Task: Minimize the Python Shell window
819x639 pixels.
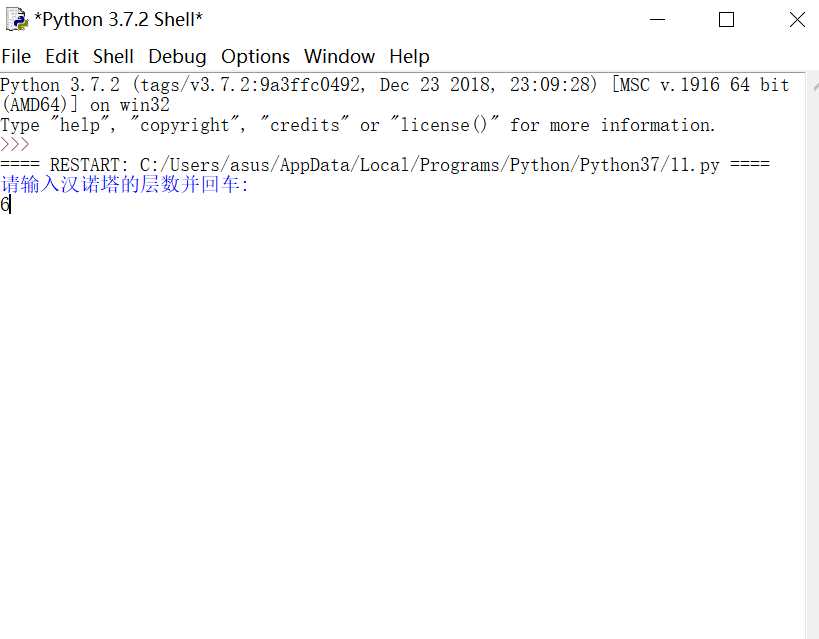Action: pos(657,20)
